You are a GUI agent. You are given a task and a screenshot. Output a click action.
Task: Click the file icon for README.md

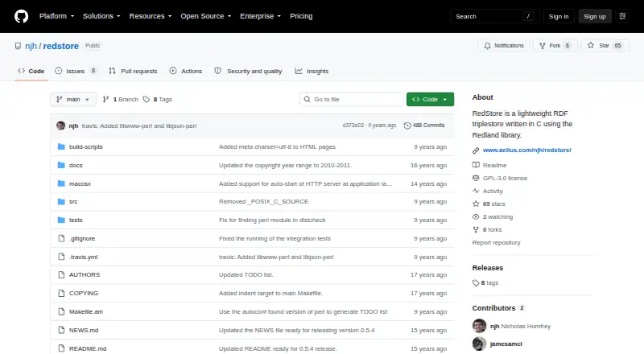click(61, 348)
